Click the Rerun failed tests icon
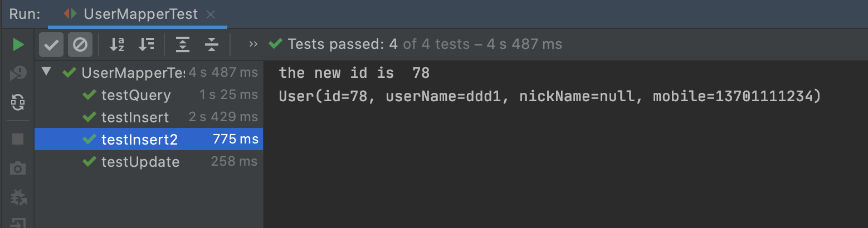Viewport: 868px width, 228px height. point(18,73)
